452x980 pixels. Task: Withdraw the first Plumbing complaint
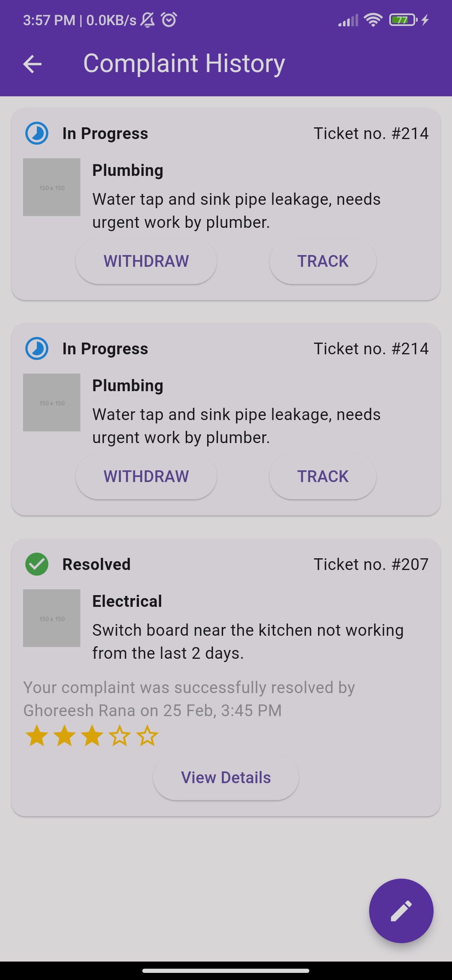(146, 261)
